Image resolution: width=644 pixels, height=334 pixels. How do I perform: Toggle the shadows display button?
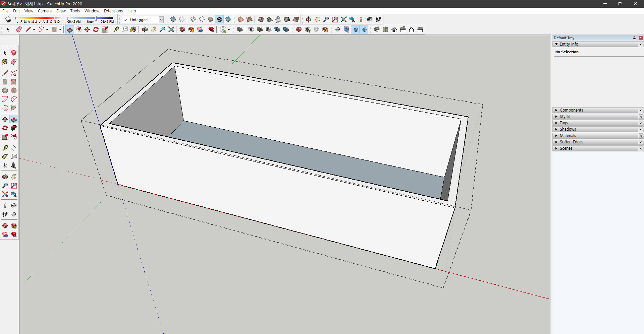(8, 19)
